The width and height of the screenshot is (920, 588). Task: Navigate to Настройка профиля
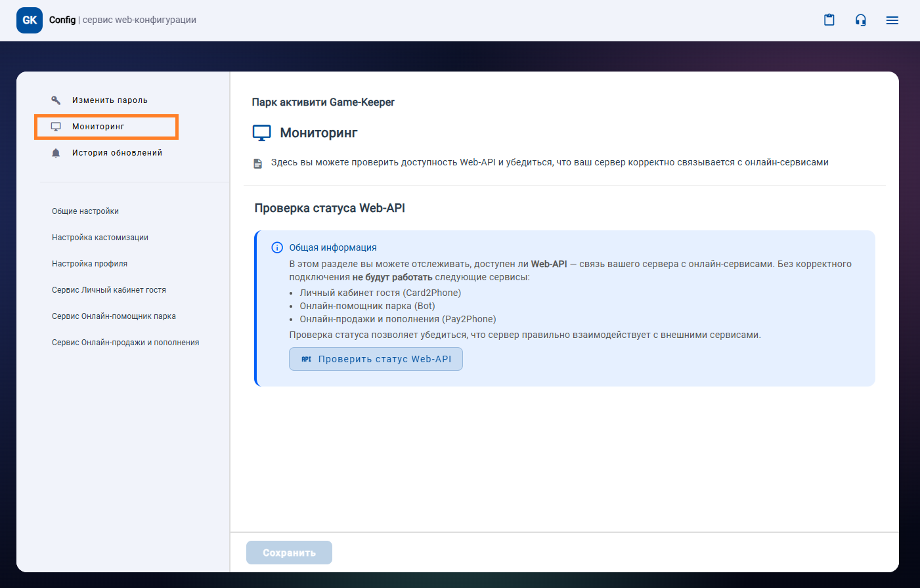tap(89, 264)
